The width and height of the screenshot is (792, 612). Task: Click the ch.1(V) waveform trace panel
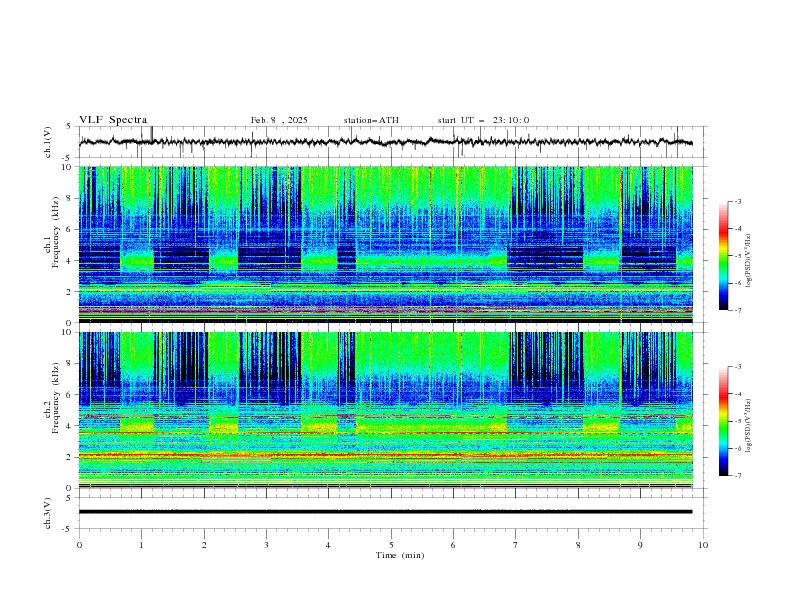click(393, 142)
